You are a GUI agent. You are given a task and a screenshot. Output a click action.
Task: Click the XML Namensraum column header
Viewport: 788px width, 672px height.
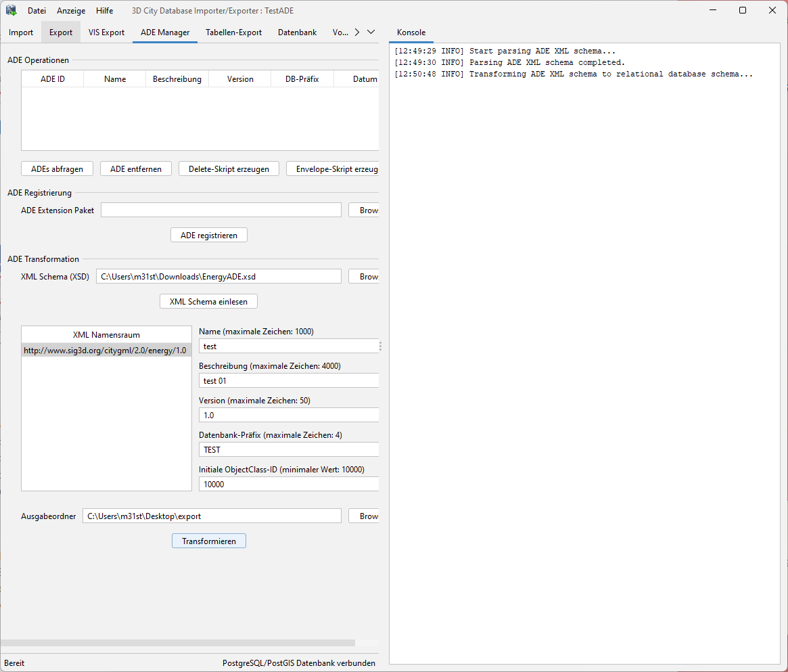(x=107, y=335)
